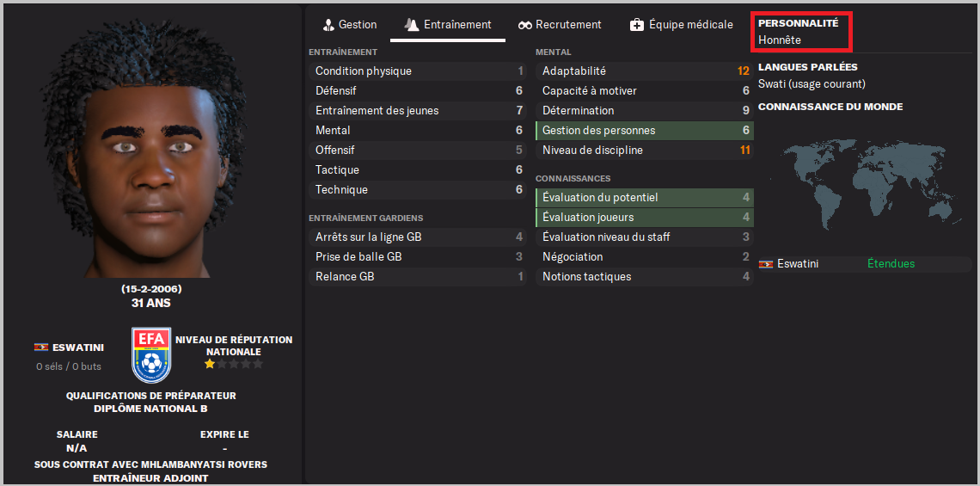Click the Personnalité Honnête panel

800,32
